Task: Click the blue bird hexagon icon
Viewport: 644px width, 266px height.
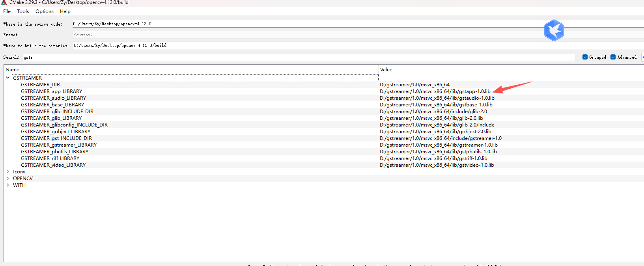Action: tap(554, 30)
